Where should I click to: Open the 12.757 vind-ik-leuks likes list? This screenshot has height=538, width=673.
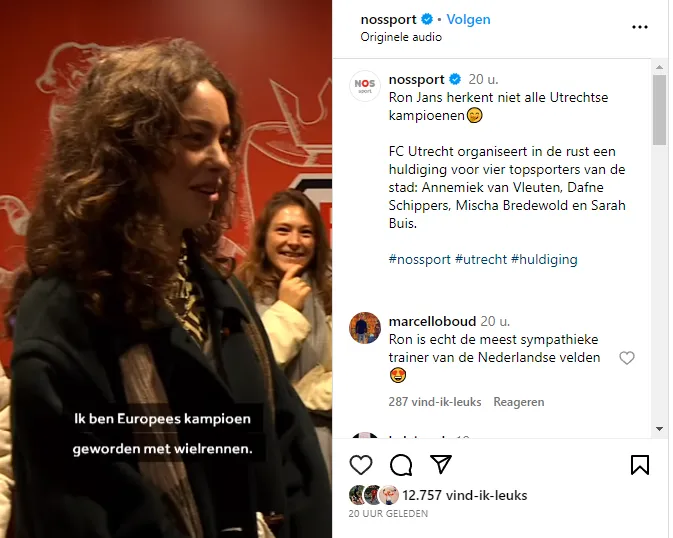[x=464, y=495]
